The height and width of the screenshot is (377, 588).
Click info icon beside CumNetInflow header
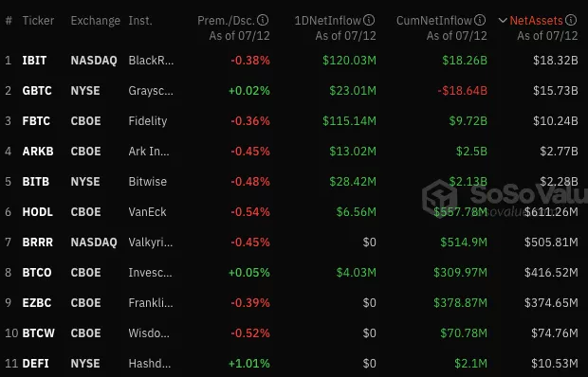coord(480,20)
